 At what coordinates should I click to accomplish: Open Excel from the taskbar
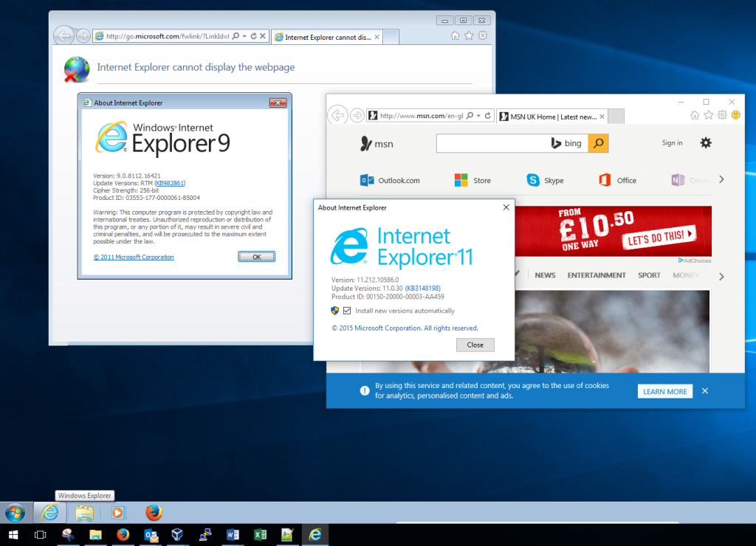point(260,534)
